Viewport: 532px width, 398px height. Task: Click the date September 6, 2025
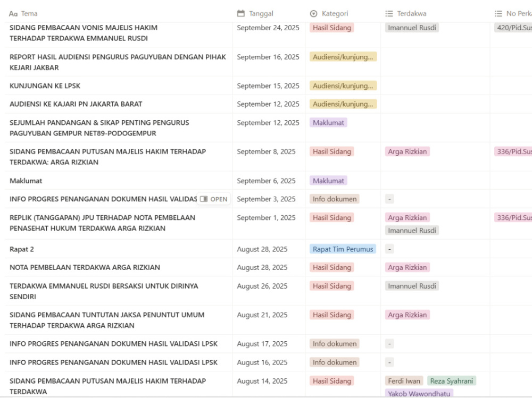(x=266, y=181)
